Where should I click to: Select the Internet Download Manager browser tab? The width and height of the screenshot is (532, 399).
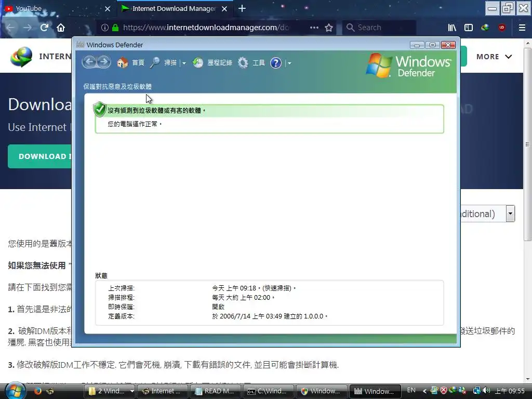point(170,8)
